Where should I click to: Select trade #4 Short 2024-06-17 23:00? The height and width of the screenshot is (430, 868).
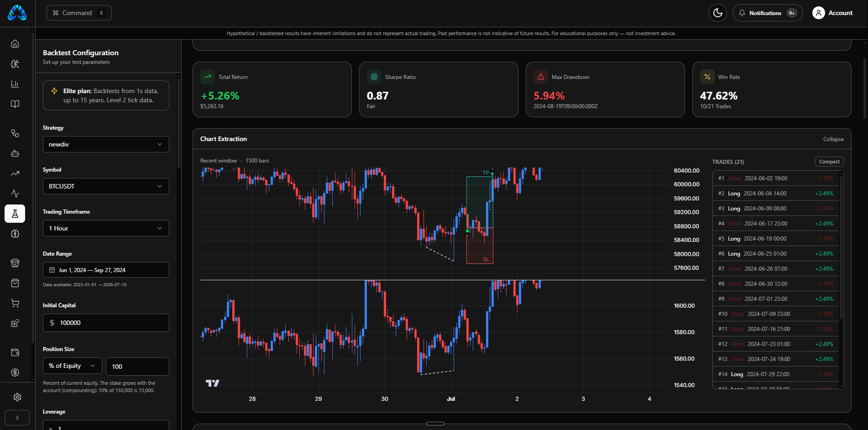(775, 224)
